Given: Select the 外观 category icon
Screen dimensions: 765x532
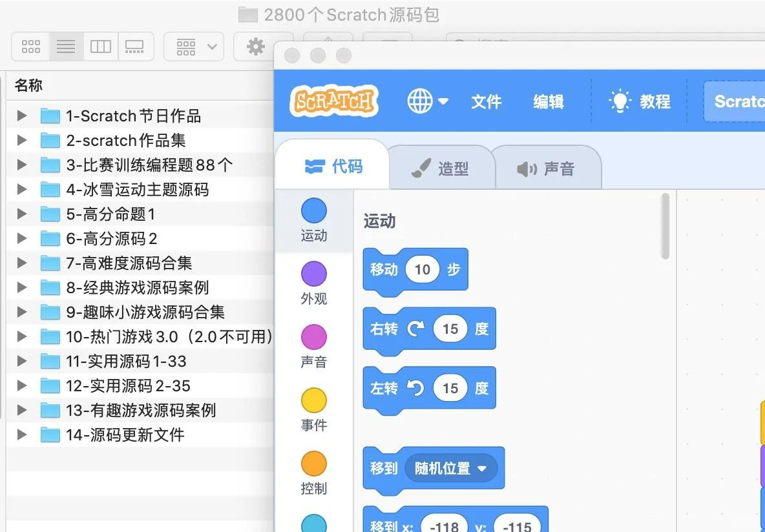Looking at the screenshot, I should [313, 274].
